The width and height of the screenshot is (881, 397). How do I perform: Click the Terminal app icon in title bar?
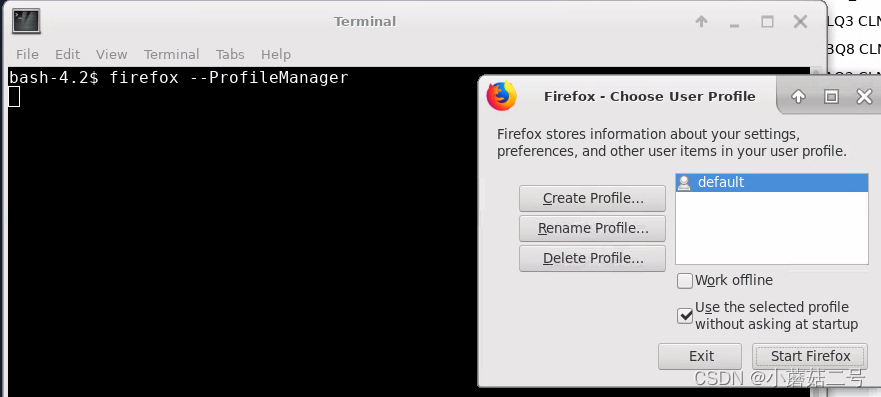(25, 21)
